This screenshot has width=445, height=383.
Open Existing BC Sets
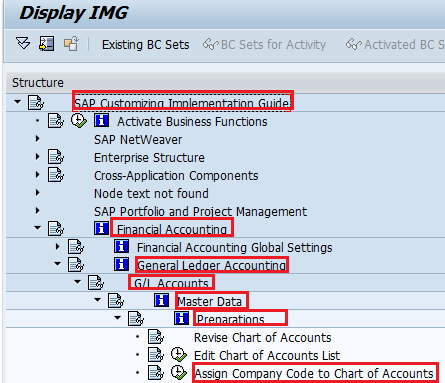(145, 45)
